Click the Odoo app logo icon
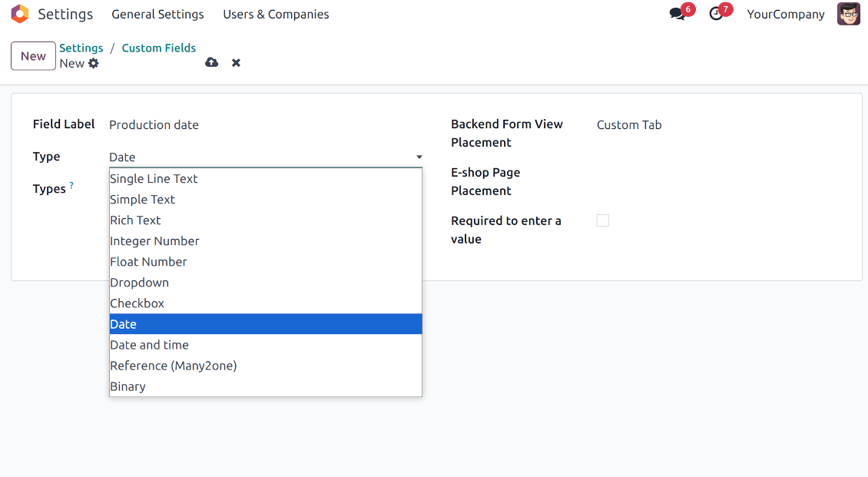Viewport: 868px width, 477px height. coord(20,14)
